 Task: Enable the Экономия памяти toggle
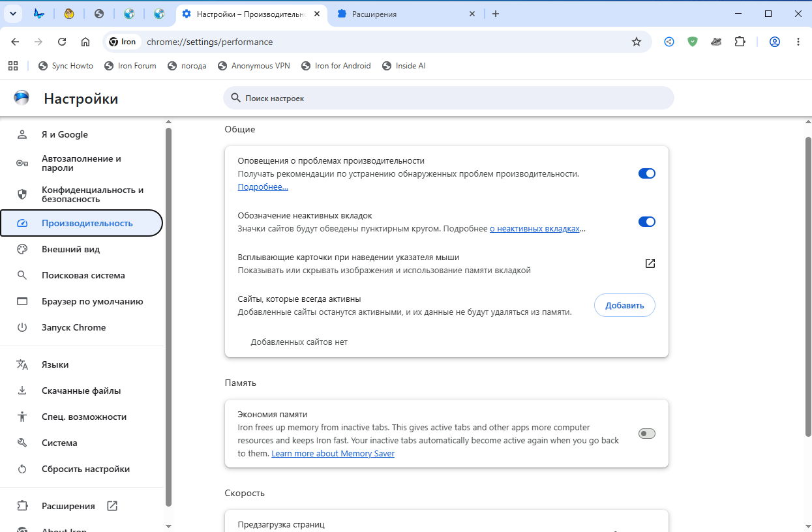click(646, 434)
